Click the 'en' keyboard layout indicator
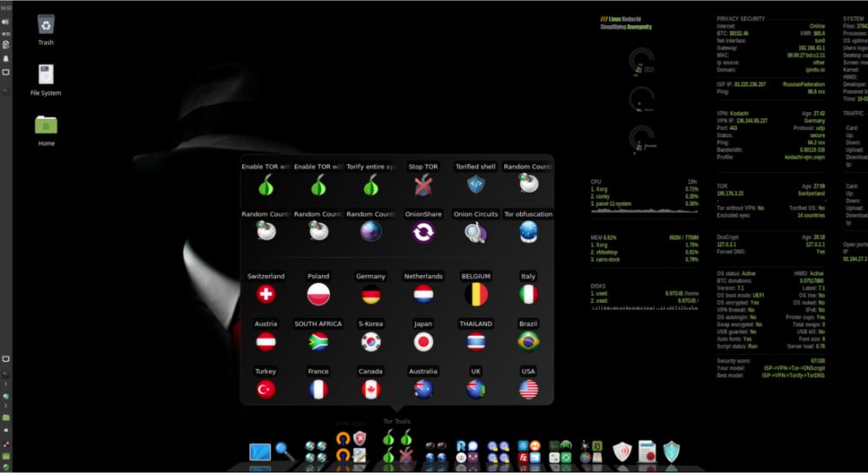 click(5, 34)
